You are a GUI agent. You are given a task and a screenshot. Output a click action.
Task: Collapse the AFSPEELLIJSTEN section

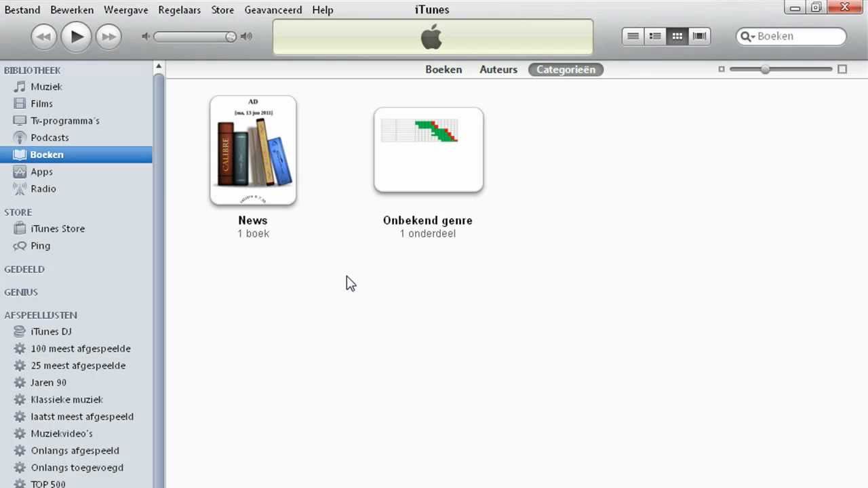41,315
